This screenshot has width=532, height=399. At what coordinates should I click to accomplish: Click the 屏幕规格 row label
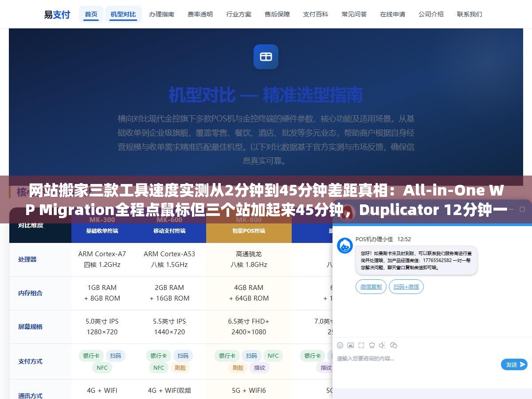[x=30, y=327]
